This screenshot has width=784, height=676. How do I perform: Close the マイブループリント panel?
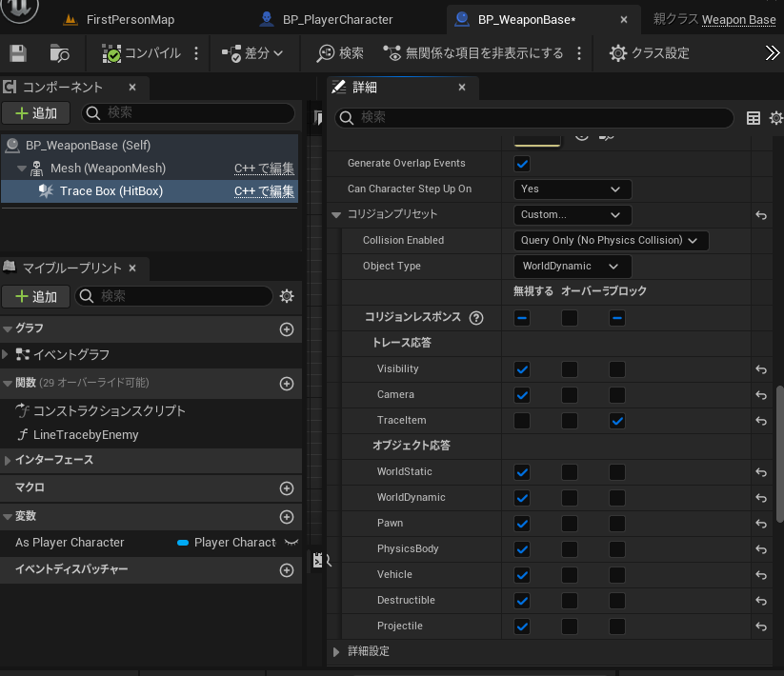[132, 268]
